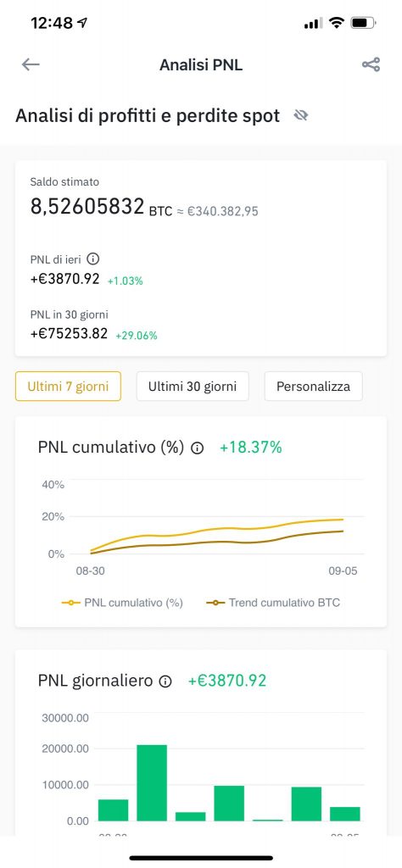The image size is (402, 868).
Task: Tap the last green bar for 09-05
Action: click(345, 814)
